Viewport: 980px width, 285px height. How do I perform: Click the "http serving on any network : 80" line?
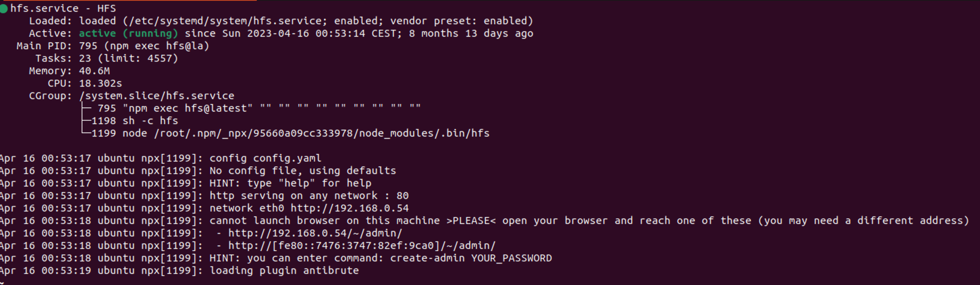coord(309,196)
